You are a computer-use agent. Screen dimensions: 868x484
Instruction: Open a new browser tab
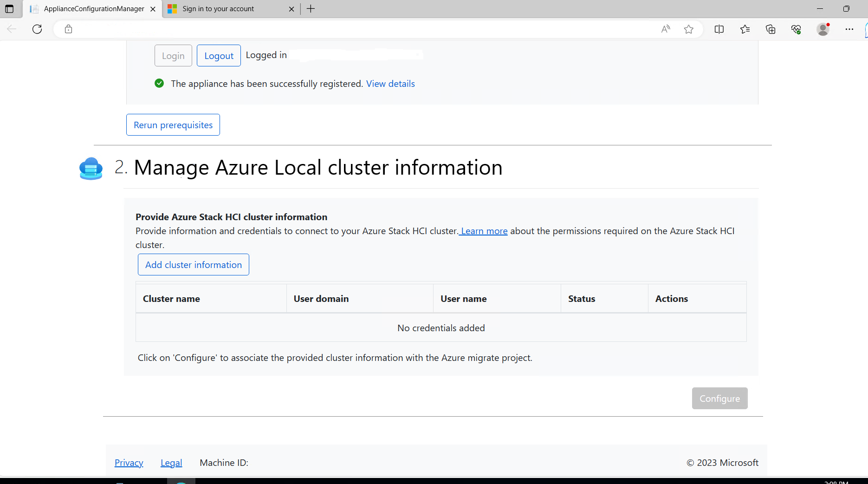[311, 9]
